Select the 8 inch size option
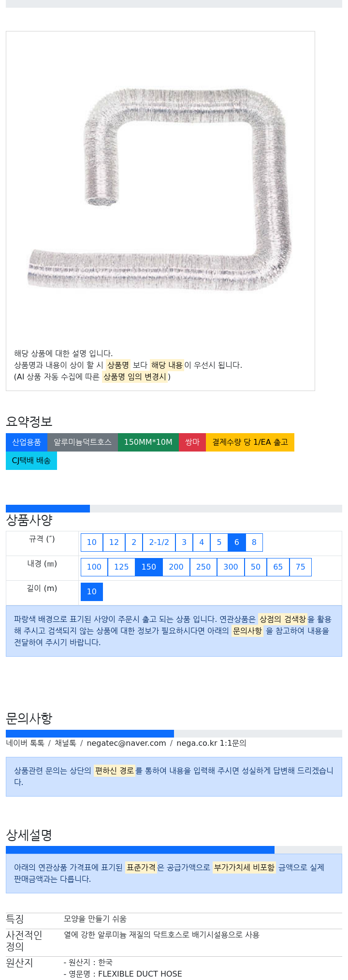Screen dimensions: 348x980 click(254, 543)
